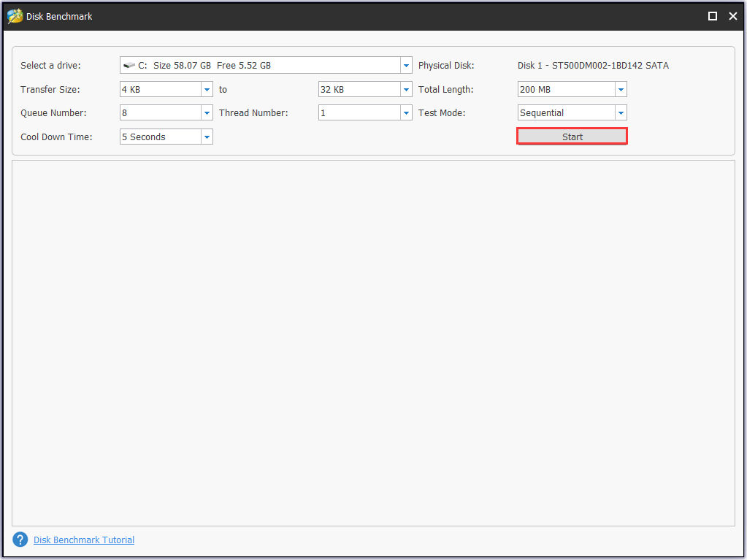
Task: Open the Test Mode dropdown arrow
Action: pos(621,113)
